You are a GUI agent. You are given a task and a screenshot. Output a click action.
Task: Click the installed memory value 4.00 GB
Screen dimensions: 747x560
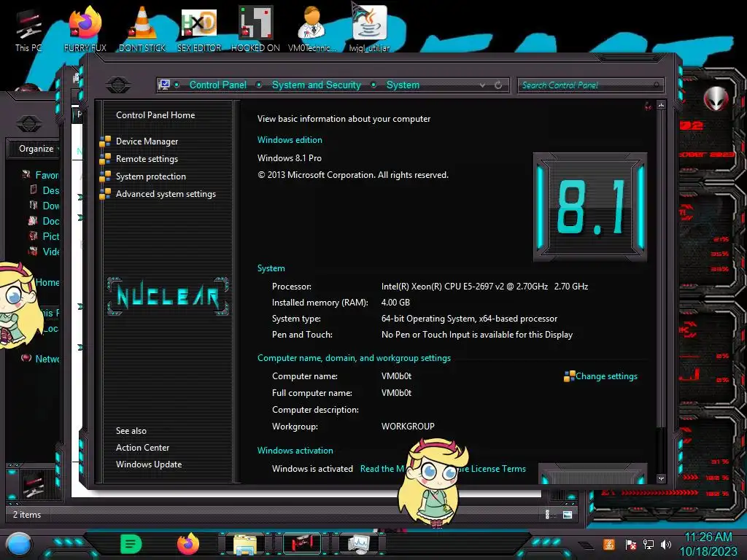395,303
